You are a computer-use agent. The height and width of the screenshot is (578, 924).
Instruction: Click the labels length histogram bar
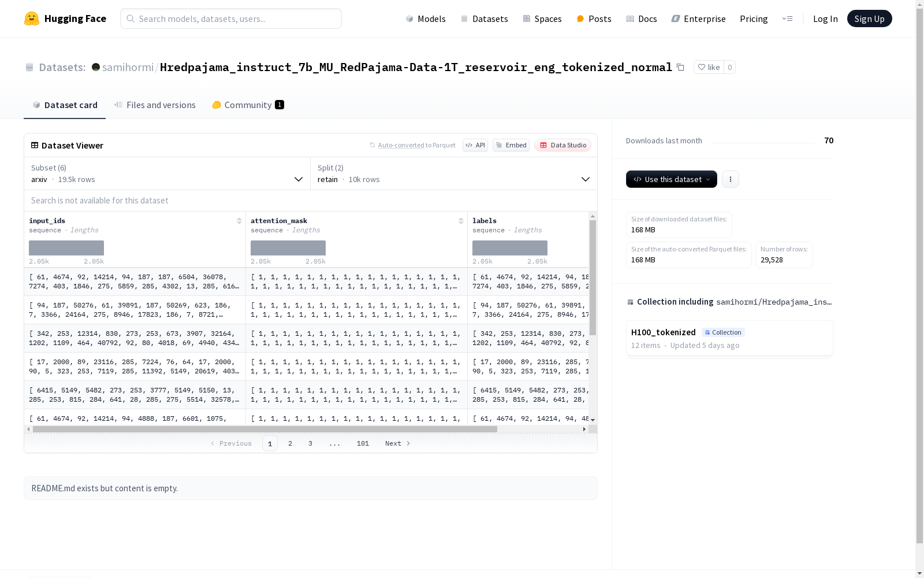click(510, 248)
